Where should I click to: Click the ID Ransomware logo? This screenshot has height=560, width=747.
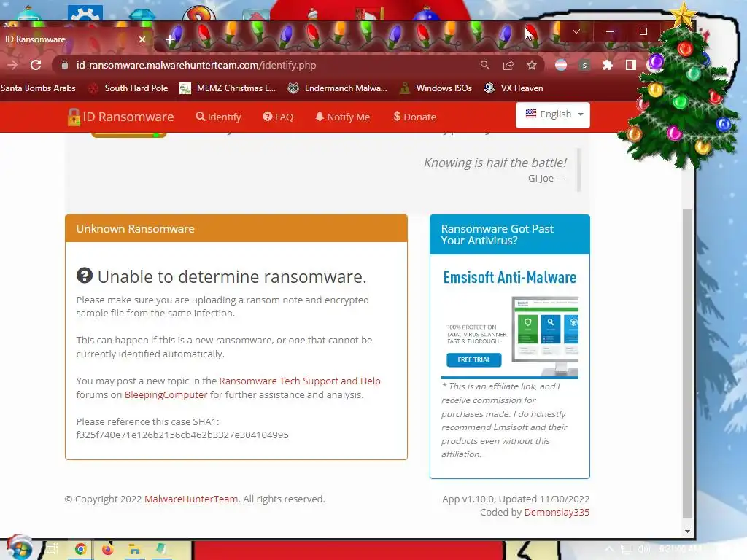121,117
